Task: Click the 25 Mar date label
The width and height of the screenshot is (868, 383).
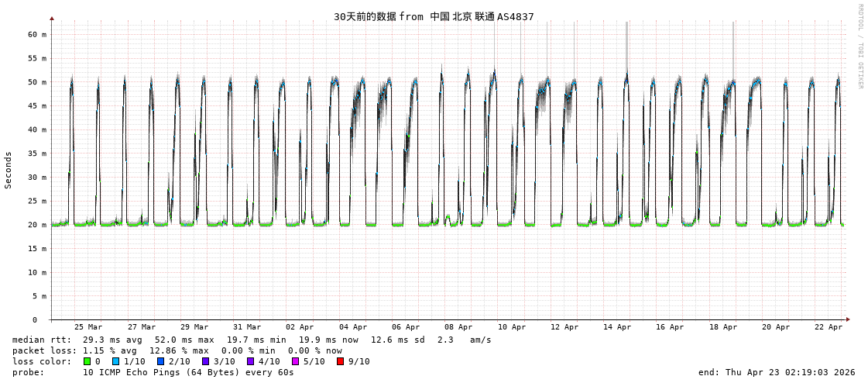Action: tap(88, 327)
